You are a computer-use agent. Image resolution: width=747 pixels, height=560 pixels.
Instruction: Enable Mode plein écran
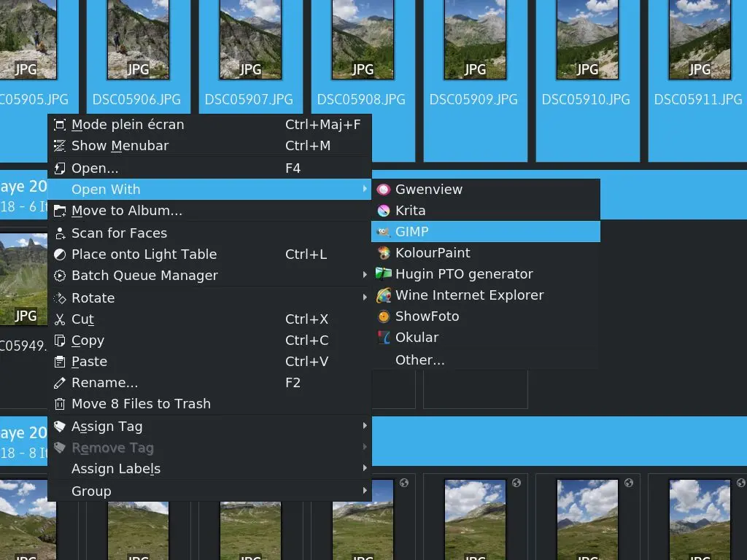(x=127, y=124)
